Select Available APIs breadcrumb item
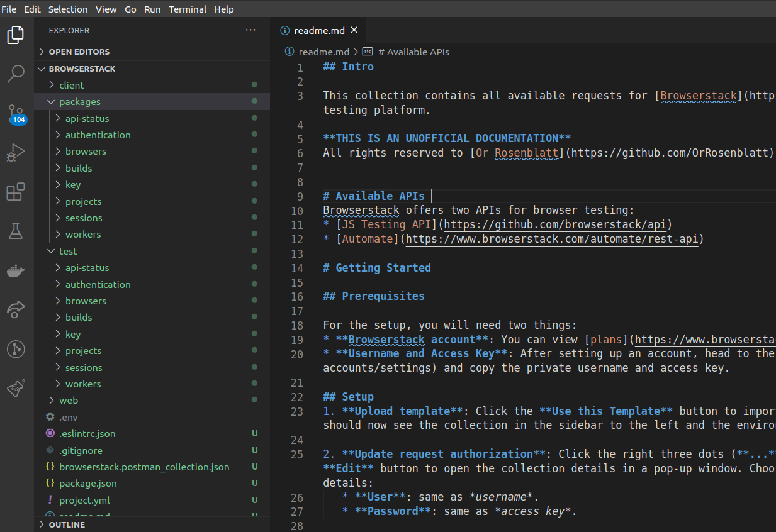 tap(413, 52)
